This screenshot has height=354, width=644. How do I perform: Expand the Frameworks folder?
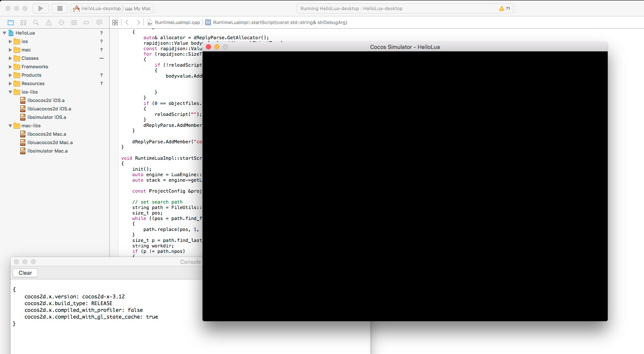click(11, 67)
